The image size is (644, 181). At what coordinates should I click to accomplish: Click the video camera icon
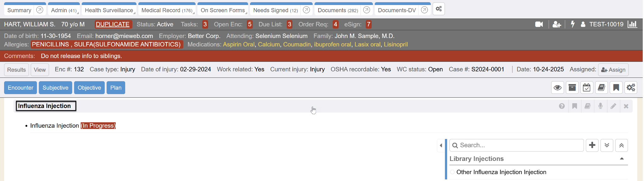coord(539,24)
